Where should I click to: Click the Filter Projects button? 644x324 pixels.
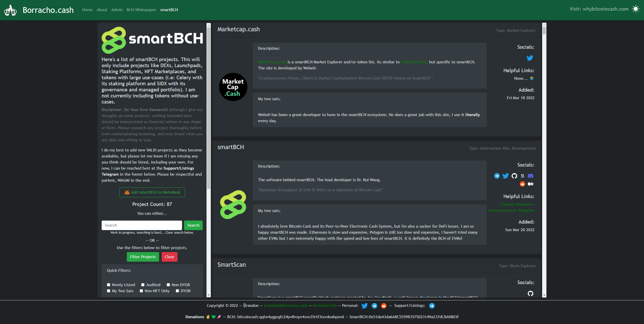(x=143, y=257)
